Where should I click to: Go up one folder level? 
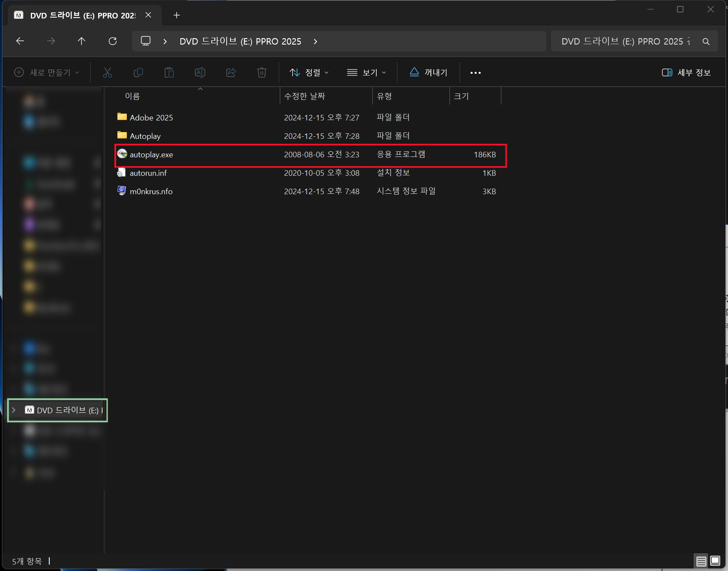[81, 41]
